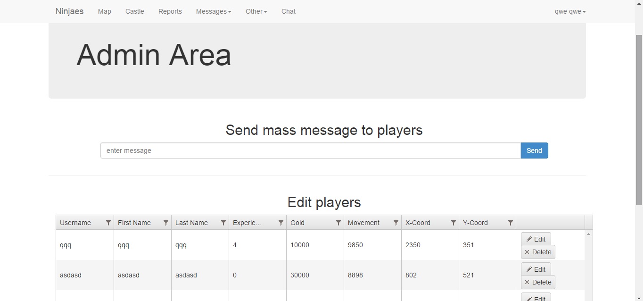Screen dimensions: 644x301
Task: Sort by Gold column header
Action: [297, 223]
